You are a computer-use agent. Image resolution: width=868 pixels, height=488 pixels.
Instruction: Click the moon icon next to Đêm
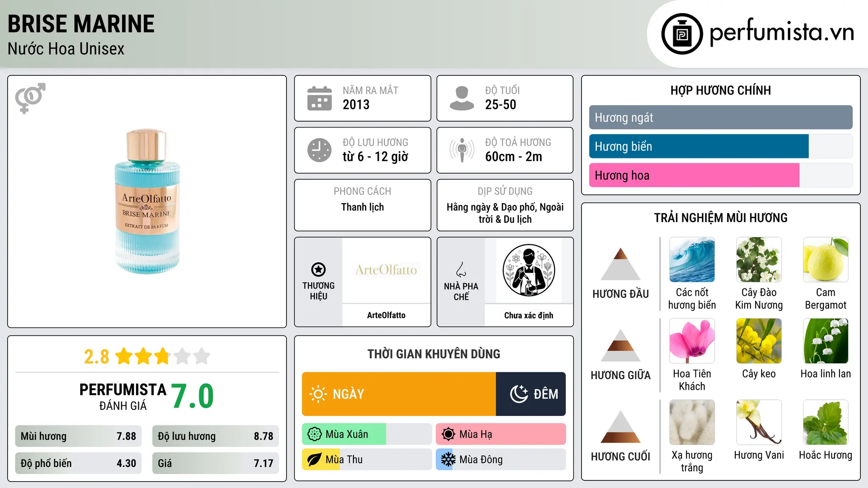(519, 394)
